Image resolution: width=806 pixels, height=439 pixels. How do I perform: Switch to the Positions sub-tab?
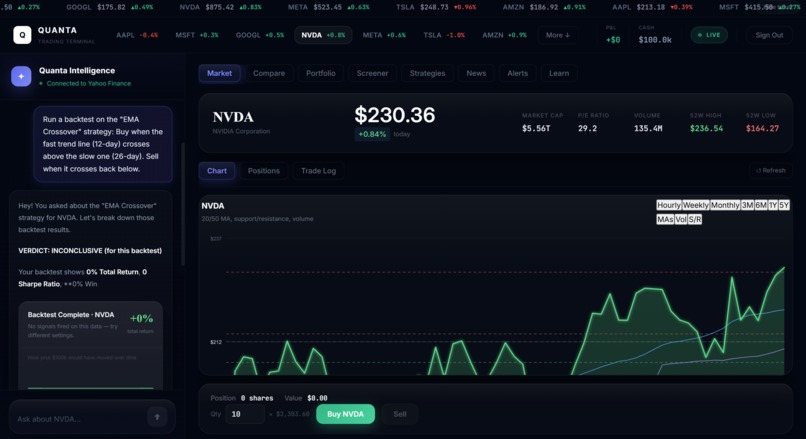(x=264, y=171)
